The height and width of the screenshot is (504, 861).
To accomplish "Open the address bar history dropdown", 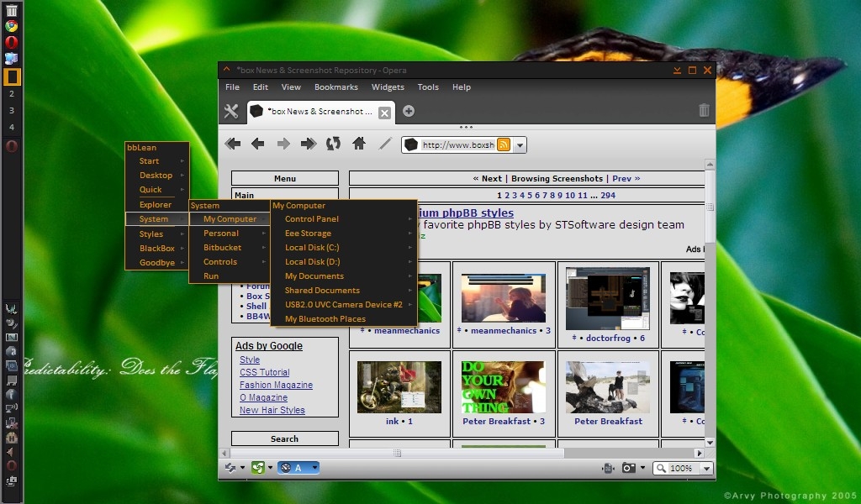I will (x=520, y=145).
